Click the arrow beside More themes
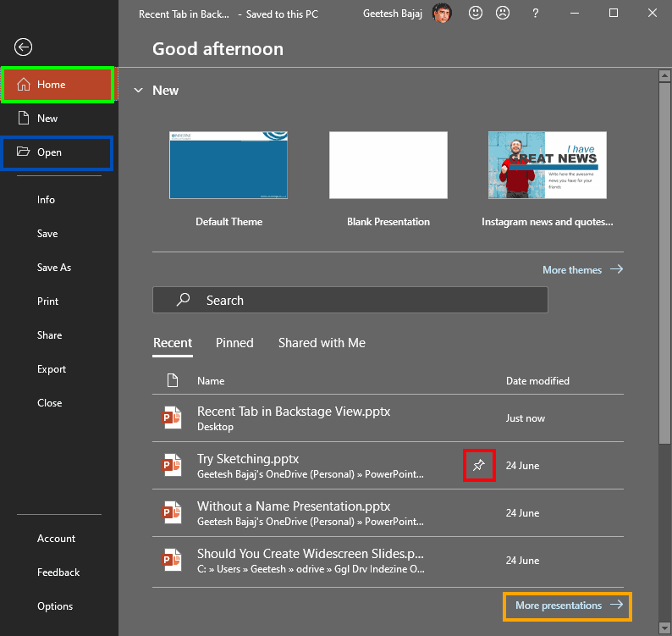The image size is (672, 636). pos(617,269)
